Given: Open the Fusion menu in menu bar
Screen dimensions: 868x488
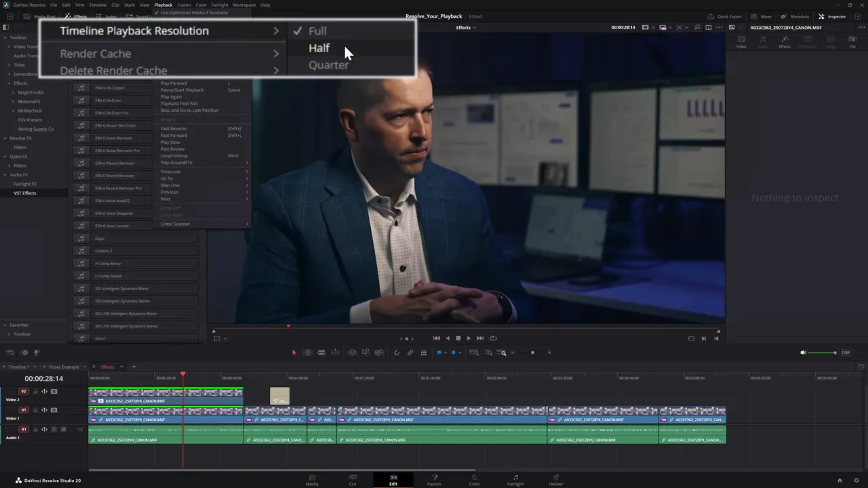Looking at the screenshot, I should pyautogui.click(x=184, y=5).
